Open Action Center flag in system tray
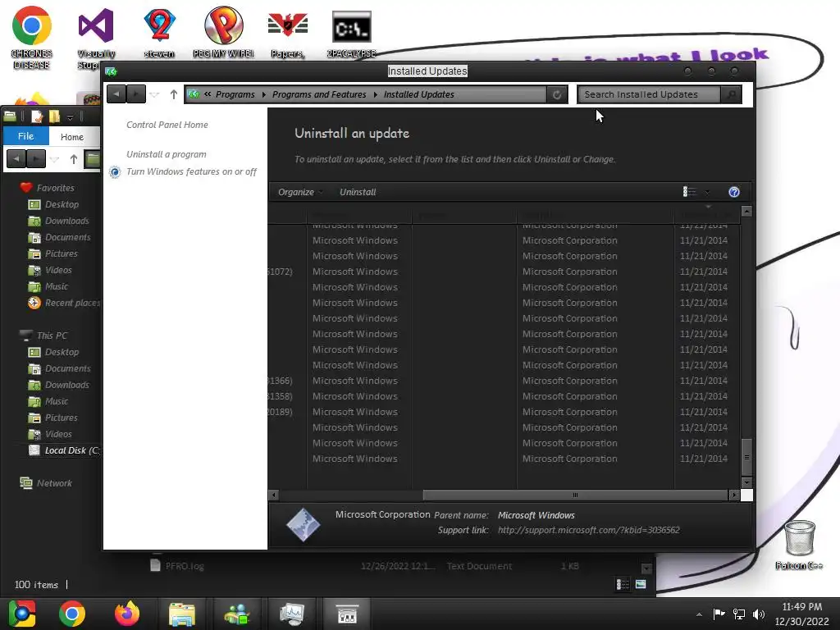The height and width of the screenshot is (630, 840). click(719, 614)
